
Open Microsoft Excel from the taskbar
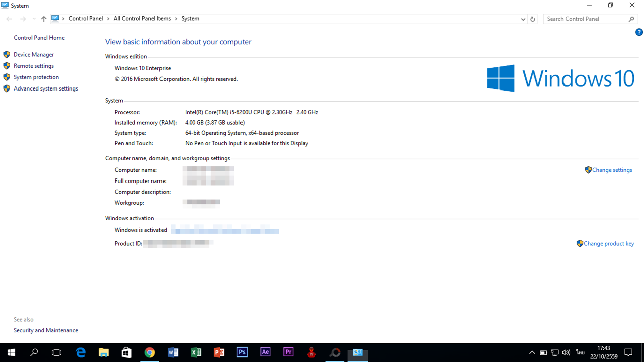pos(196,352)
